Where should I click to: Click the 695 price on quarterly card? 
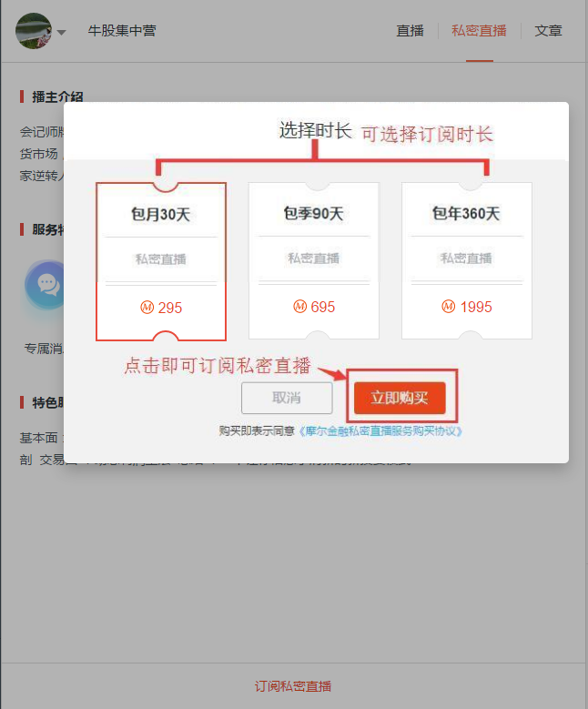(x=323, y=307)
